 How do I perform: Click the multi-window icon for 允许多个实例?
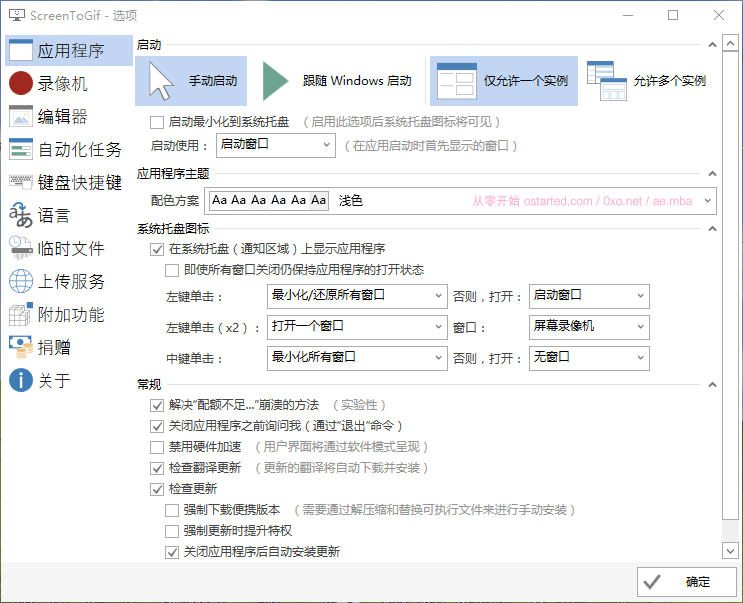point(607,81)
